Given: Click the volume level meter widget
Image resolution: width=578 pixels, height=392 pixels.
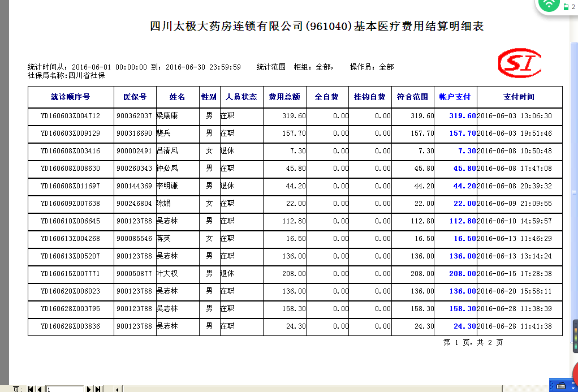Looking at the screenshot, I should click(575, 337).
